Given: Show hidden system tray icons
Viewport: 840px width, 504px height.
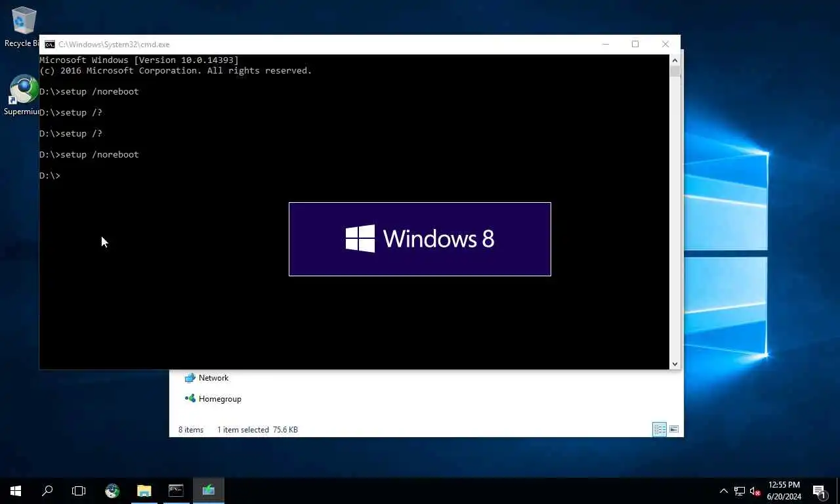Looking at the screenshot, I should coord(724,491).
